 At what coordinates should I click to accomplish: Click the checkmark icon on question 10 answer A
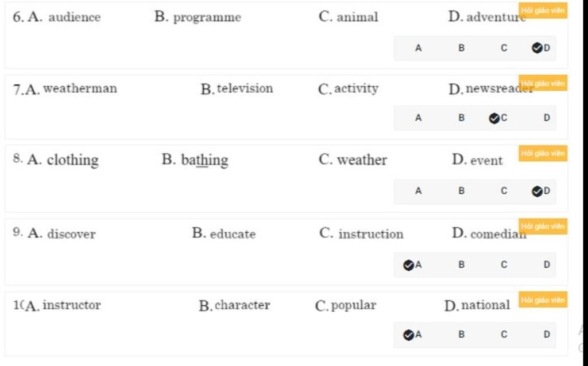(408, 335)
